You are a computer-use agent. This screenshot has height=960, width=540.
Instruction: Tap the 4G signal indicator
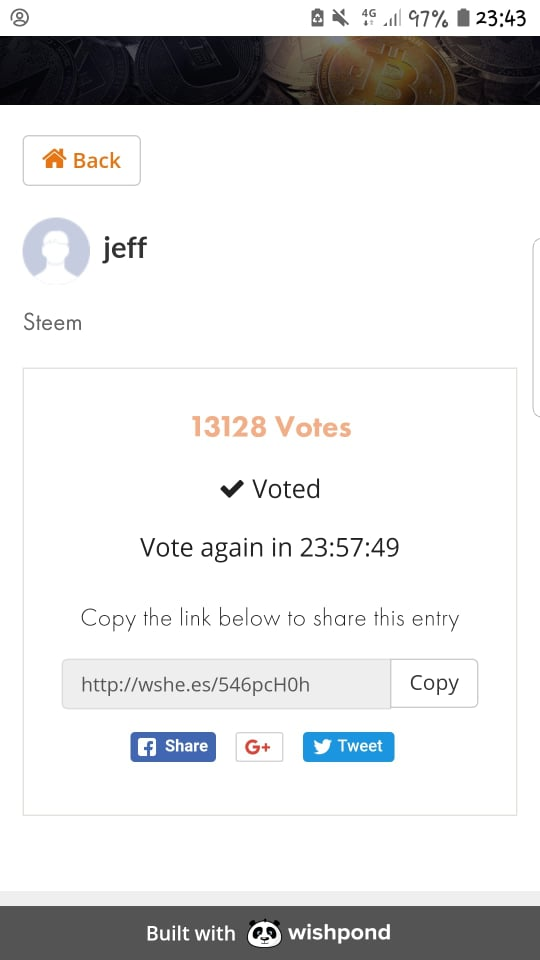[x=369, y=18]
